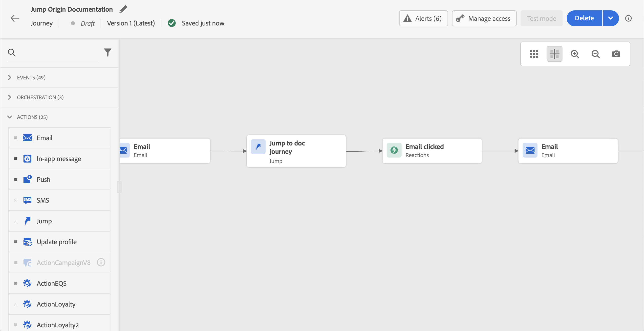Click the info icon beside ActionCampaignV8
The height and width of the screenshot is (331, 644).
tap(101, 262)
